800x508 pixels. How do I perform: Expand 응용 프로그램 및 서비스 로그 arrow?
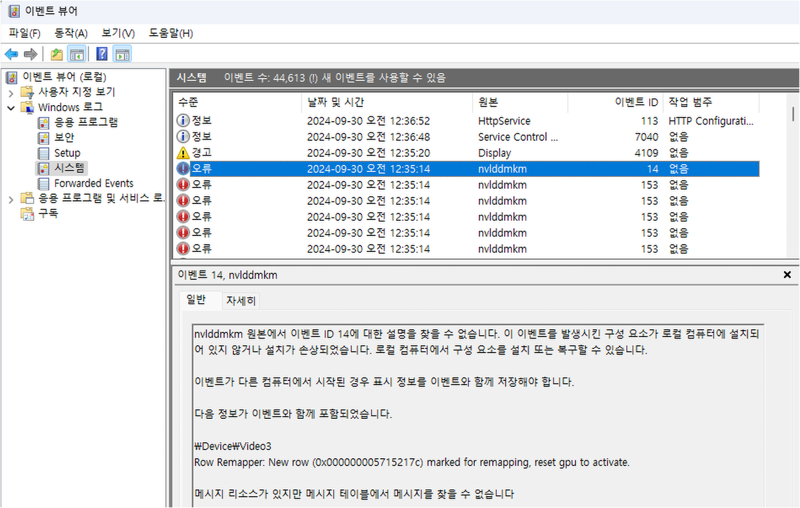11,199
